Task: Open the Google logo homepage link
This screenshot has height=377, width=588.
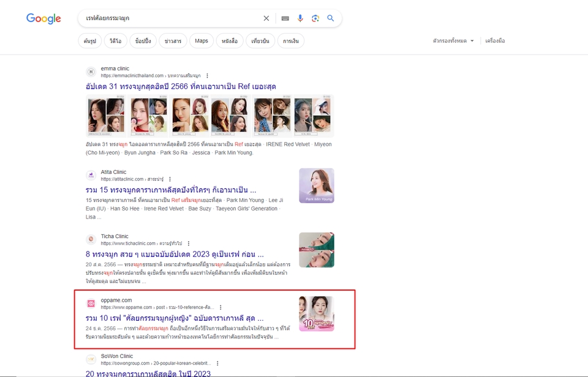Action: click(x=43, y=18)
